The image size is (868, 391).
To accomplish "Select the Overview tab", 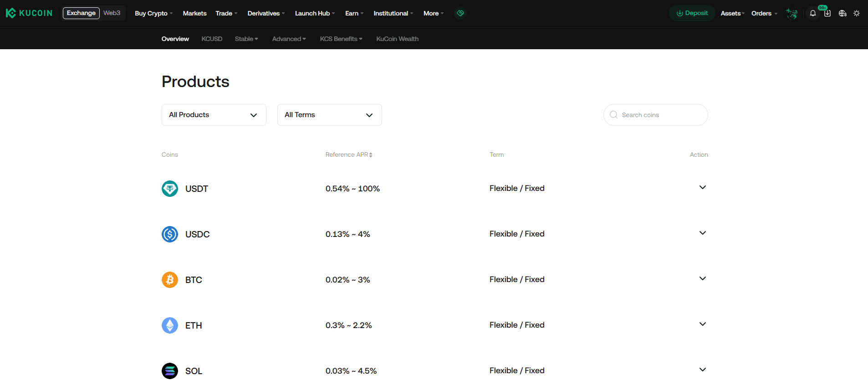I will (175, 39).
